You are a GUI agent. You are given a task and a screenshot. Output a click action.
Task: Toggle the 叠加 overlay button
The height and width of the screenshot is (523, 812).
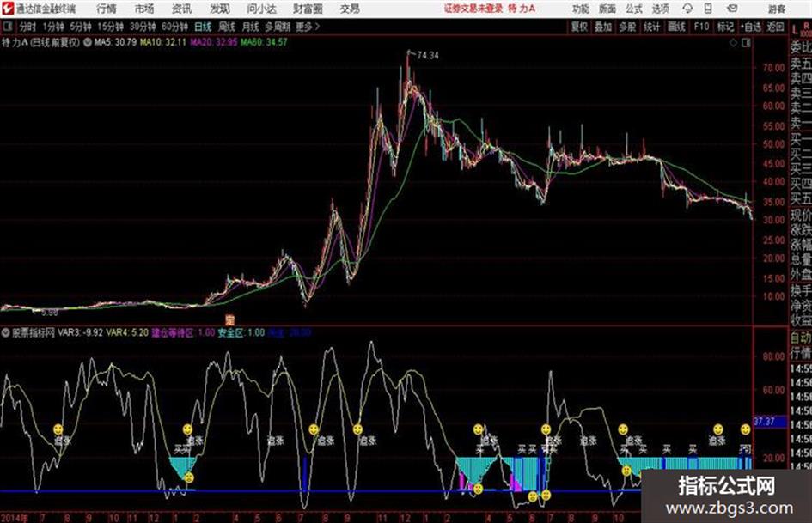click(603, 27)
